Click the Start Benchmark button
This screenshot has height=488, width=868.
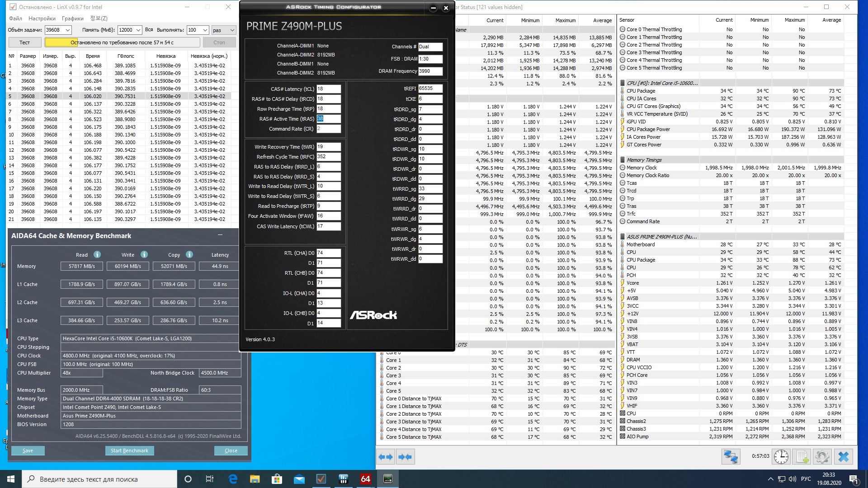[x=129, y=450]
